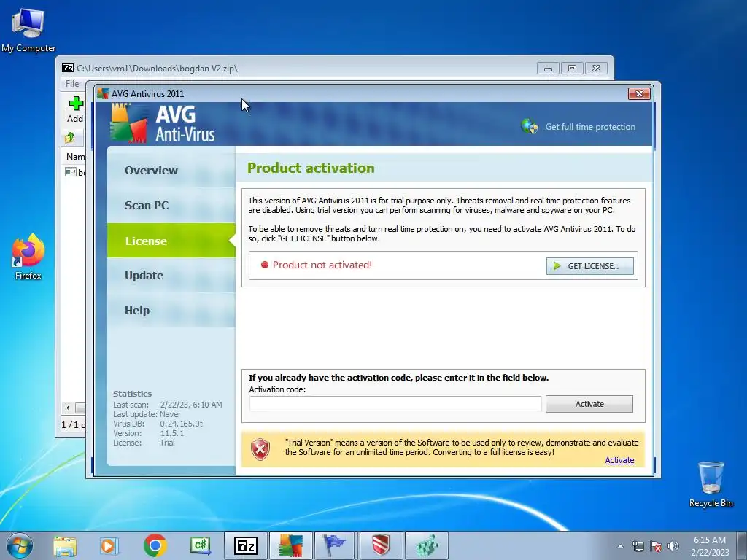This screenshot has width=747, height=560.
Task: Open Action Center flag in system tray
Action: click(656, 546)
